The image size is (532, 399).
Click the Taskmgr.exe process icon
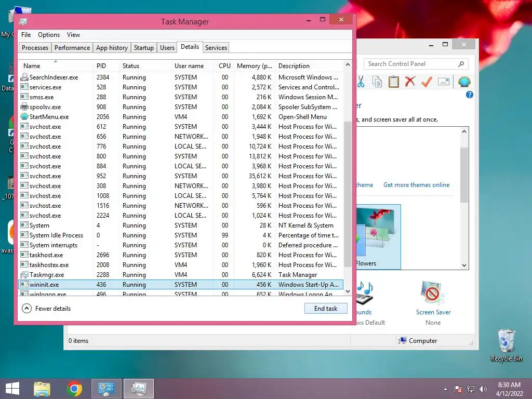tap(24, 274)
